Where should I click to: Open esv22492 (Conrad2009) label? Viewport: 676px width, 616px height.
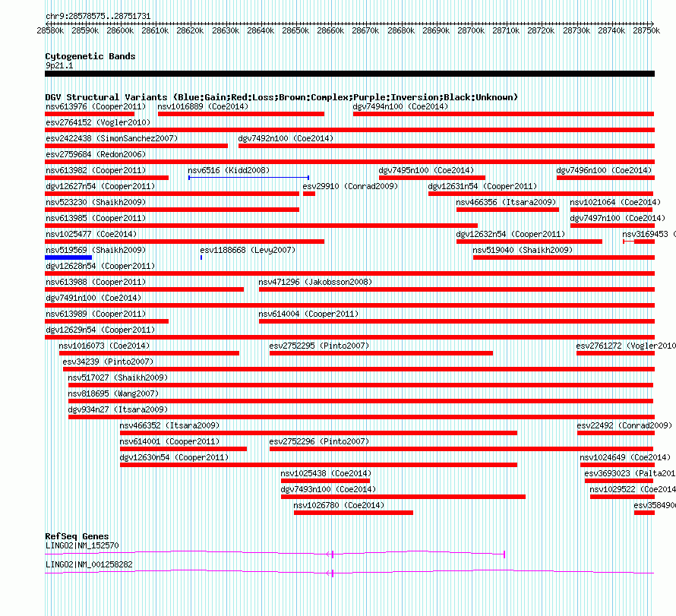(624, 425)
